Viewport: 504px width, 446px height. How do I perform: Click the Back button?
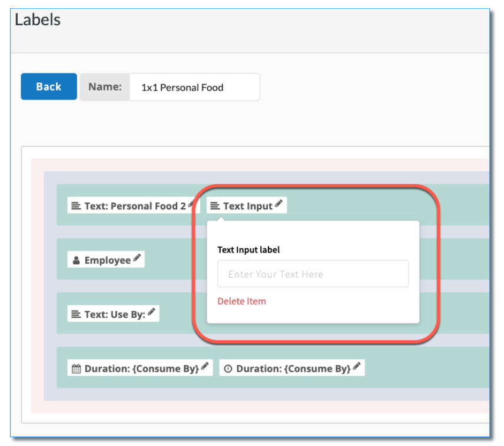point(49,86)
